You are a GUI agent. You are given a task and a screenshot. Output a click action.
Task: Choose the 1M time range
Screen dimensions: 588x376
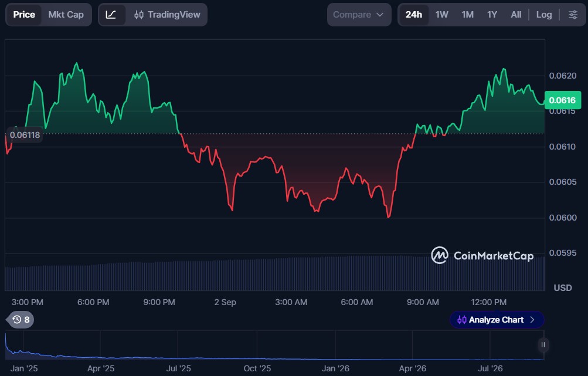(x=468, y=15)
